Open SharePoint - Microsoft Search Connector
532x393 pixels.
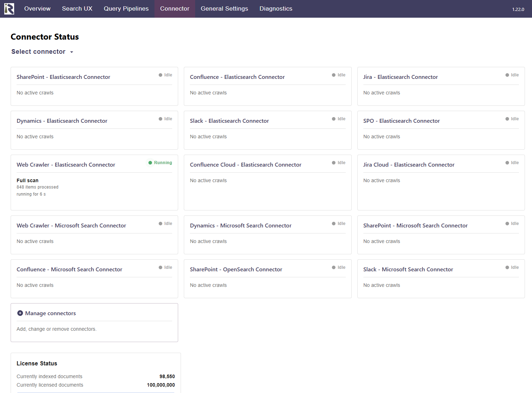point(415,226)
